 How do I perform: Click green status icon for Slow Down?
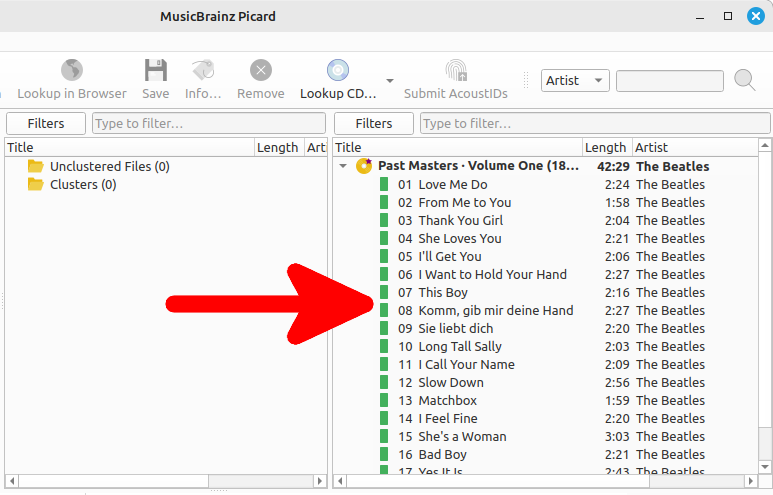pyautogui.click(x=384, y=383)
